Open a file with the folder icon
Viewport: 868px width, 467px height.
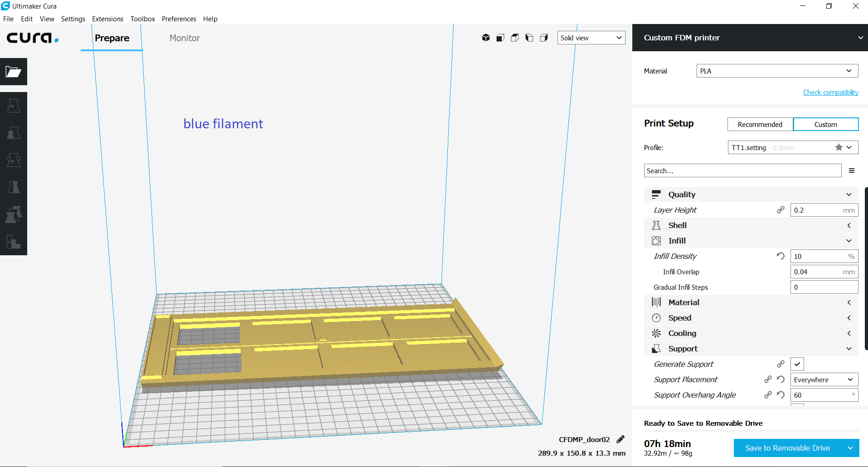tap(14, 72)
